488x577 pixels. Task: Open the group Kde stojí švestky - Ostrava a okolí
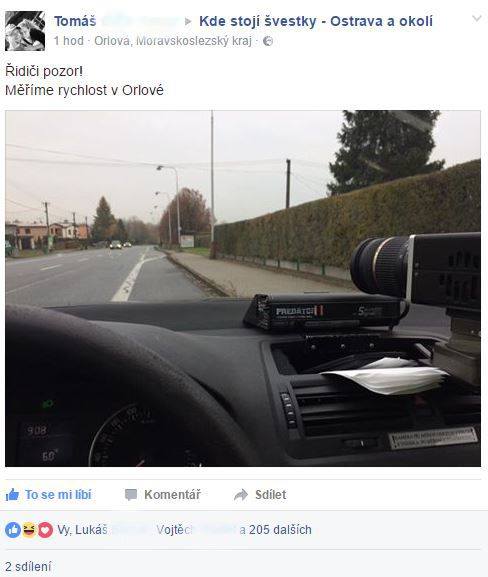pos(316,21)
